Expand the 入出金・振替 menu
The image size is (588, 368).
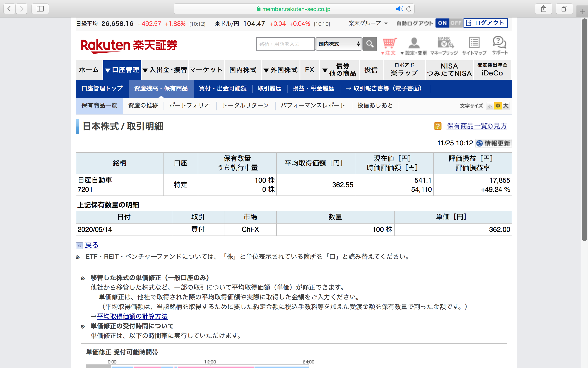165,70
